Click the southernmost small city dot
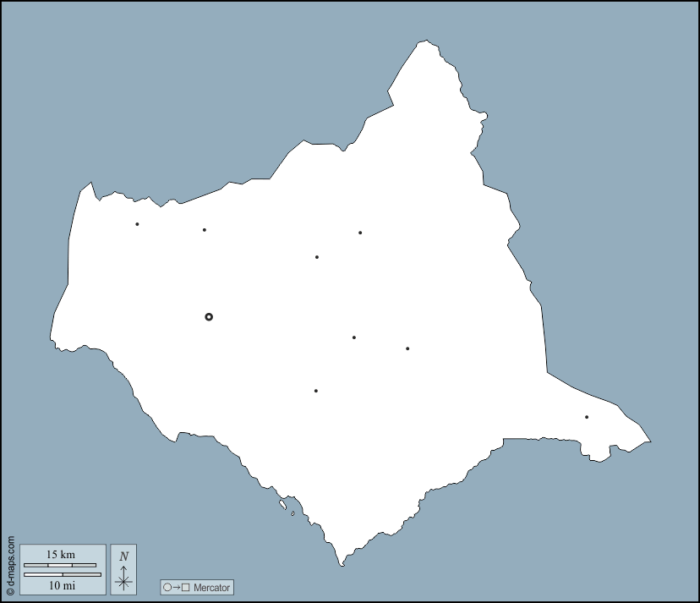This screenshot has height=603, width=700. tap(316, 391)
